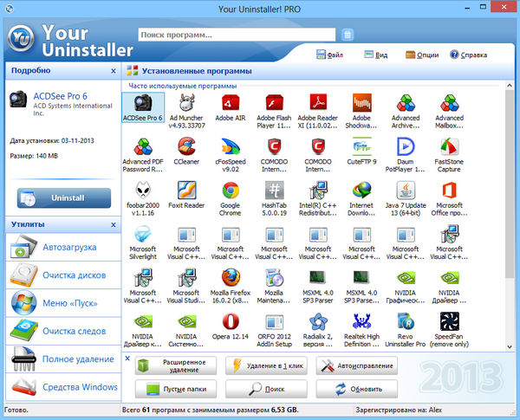Viewport: 520px width, 420px height.
Task: Open the Опции menu
Action: 421,55
